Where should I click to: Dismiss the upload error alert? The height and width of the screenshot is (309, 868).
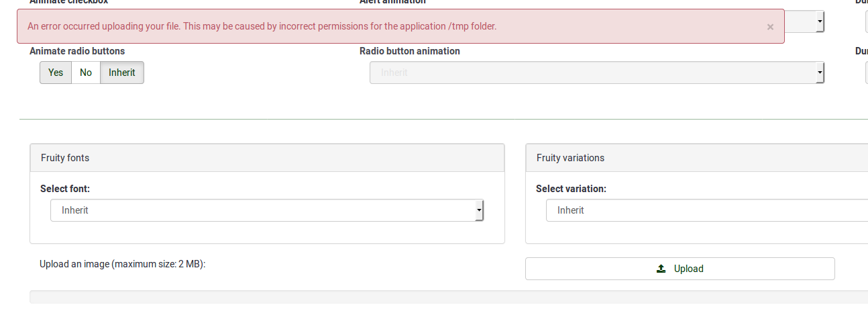click(x=770, y=27)
